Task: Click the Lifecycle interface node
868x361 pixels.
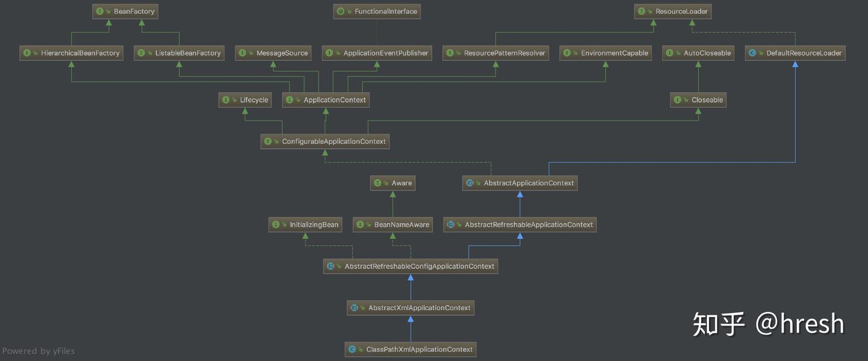Action: (x=245, y=100)
